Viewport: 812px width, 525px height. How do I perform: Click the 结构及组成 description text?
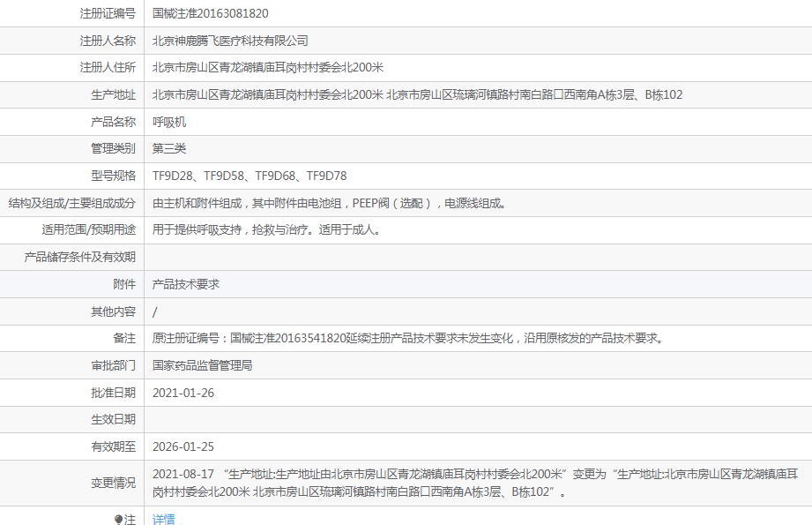tap(330, 203)
